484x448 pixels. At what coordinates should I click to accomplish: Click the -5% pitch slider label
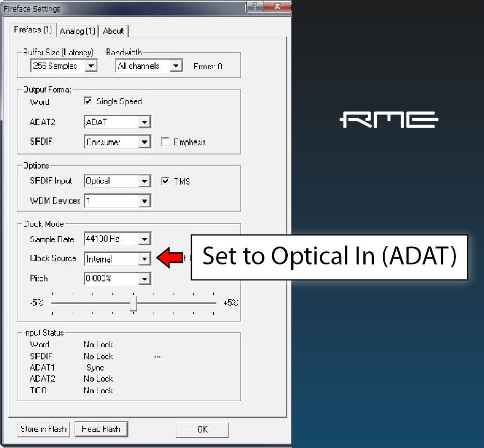click(x=36, y=302)
